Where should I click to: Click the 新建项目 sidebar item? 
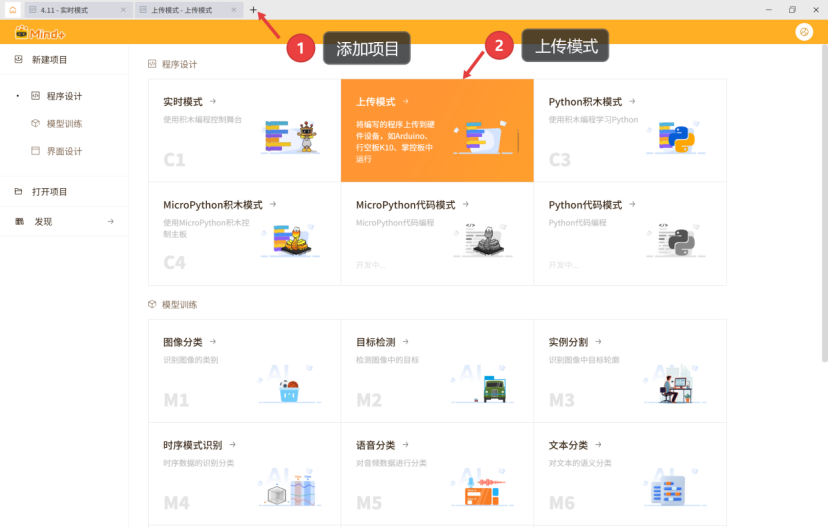(49, 60)
